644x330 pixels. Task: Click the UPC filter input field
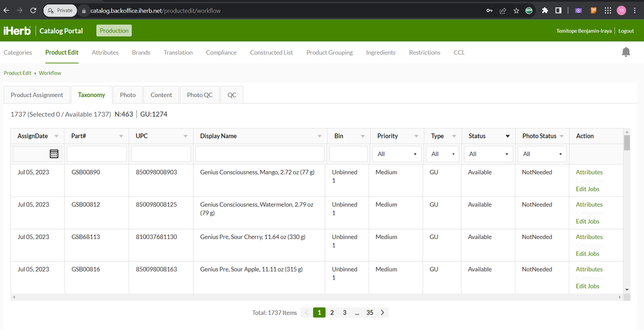coord(161,154)
